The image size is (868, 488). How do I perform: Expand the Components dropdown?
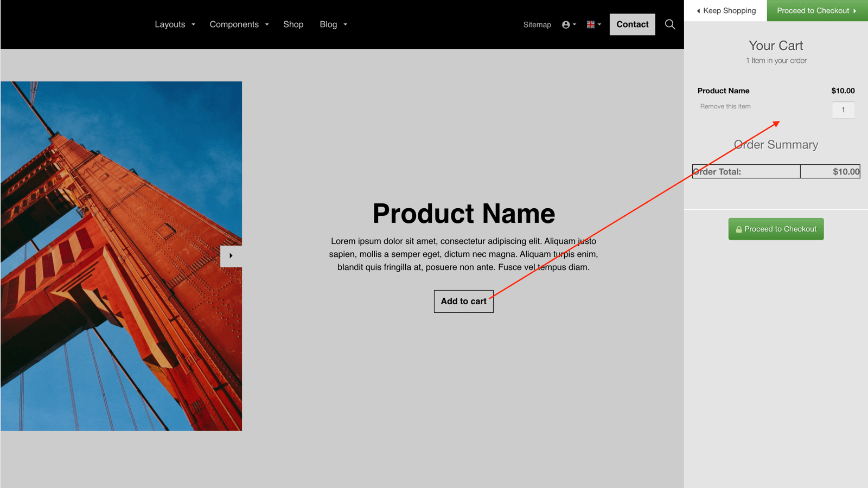[234, 24]
